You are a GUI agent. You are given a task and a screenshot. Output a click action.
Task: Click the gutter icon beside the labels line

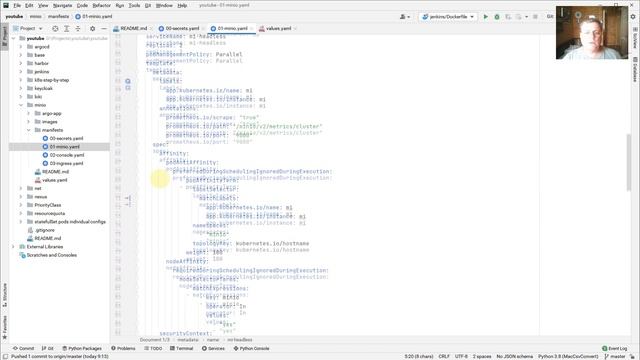(x=128, y=81)
